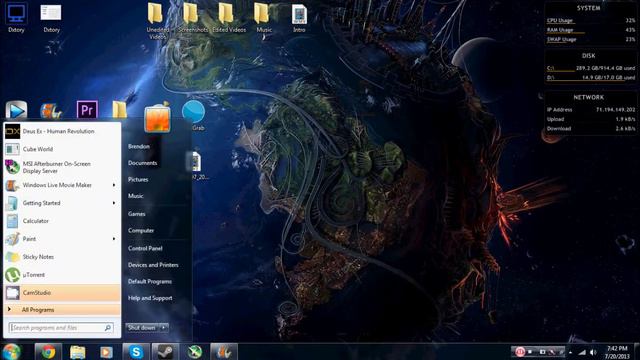Select the Unedited Videos folder
Screen dimensions: 640x360
(157, 20)
